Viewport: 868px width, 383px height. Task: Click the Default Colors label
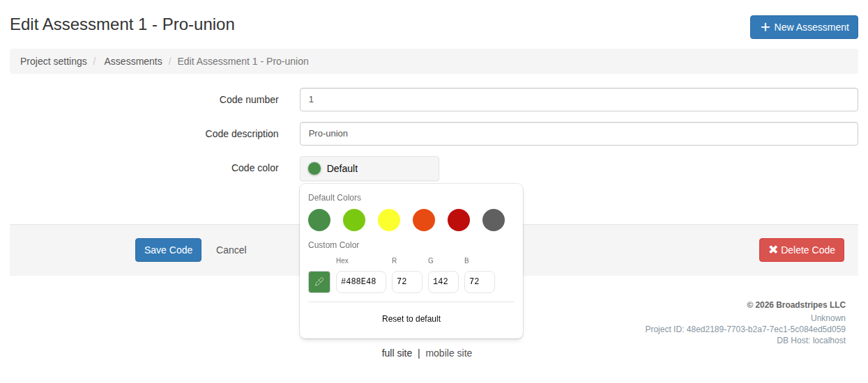click(335, 198)
